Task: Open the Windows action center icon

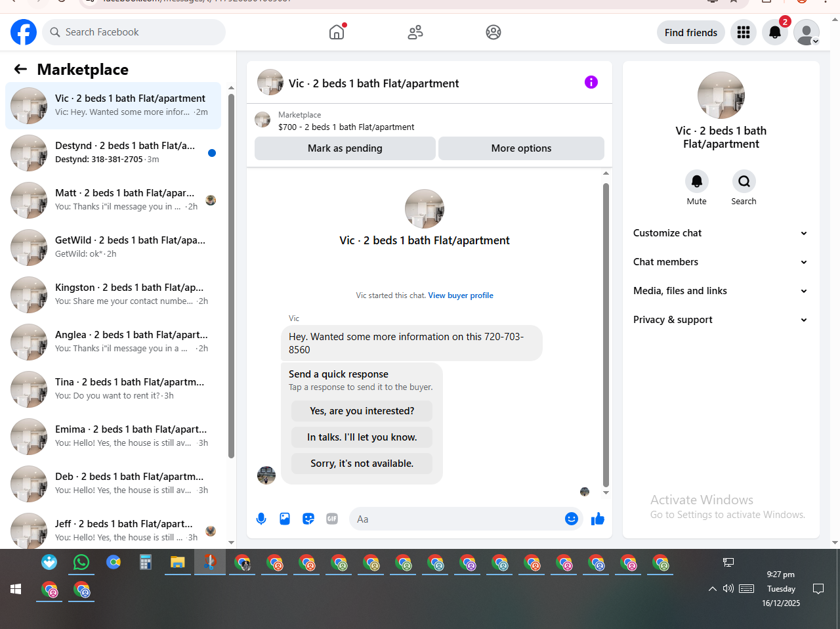Action: pos(818,588)
